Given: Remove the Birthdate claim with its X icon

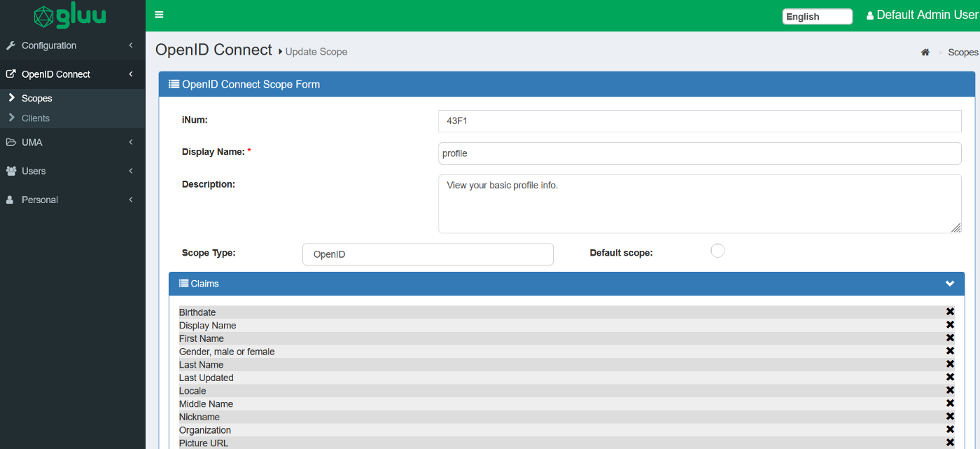Looking at the screenshot, I should [x=950, y=312].
